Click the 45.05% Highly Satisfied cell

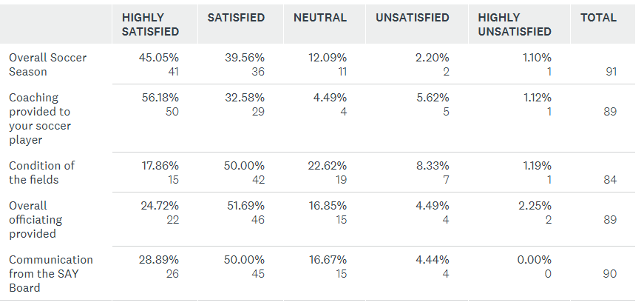click(x=158, y=58)
